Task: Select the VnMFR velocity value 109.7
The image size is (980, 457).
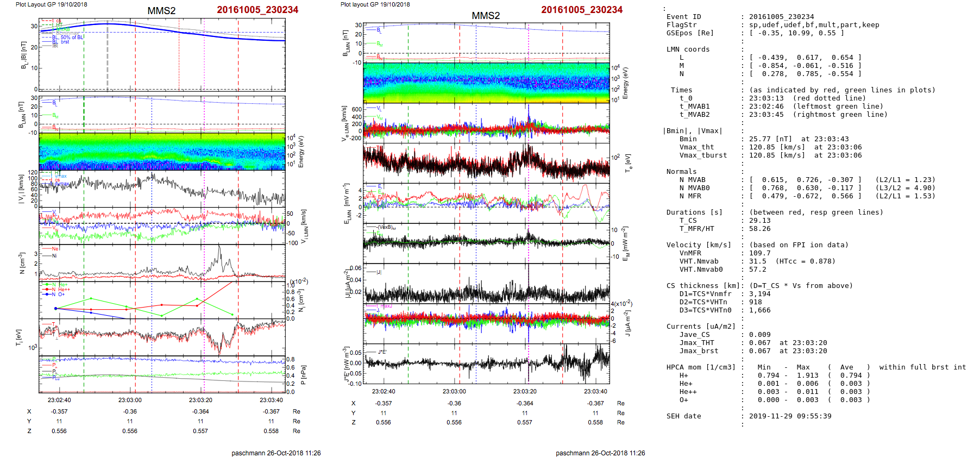Action: 759,253
